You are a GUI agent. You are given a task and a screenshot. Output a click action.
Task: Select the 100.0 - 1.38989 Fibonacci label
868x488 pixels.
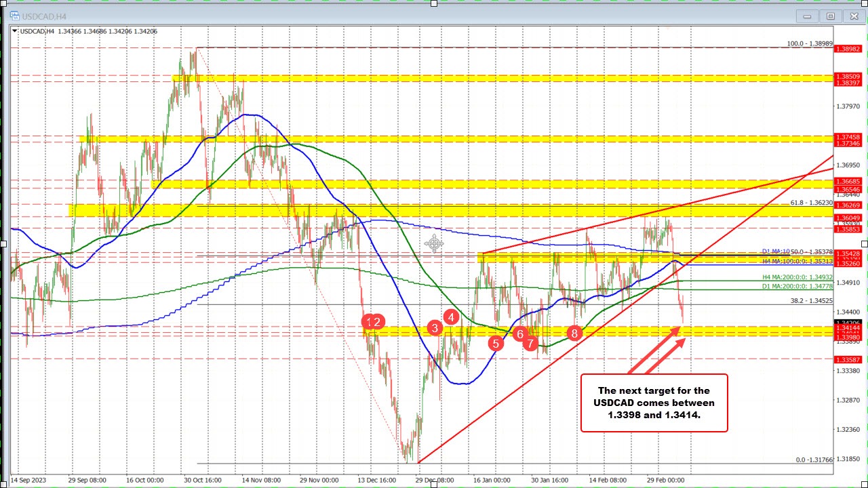(x=809, y=43)
